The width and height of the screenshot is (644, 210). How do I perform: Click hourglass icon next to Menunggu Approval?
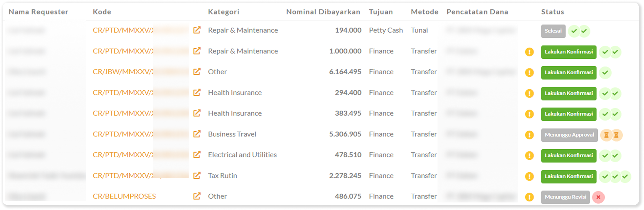pos(606,135)
